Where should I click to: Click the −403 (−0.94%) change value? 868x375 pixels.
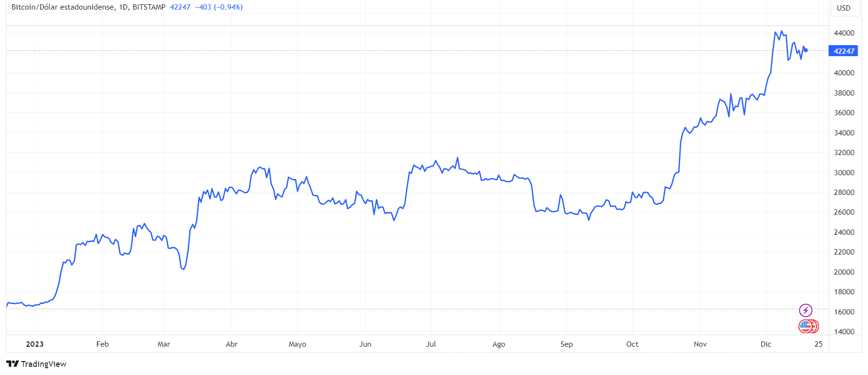(x=219, y=7)
